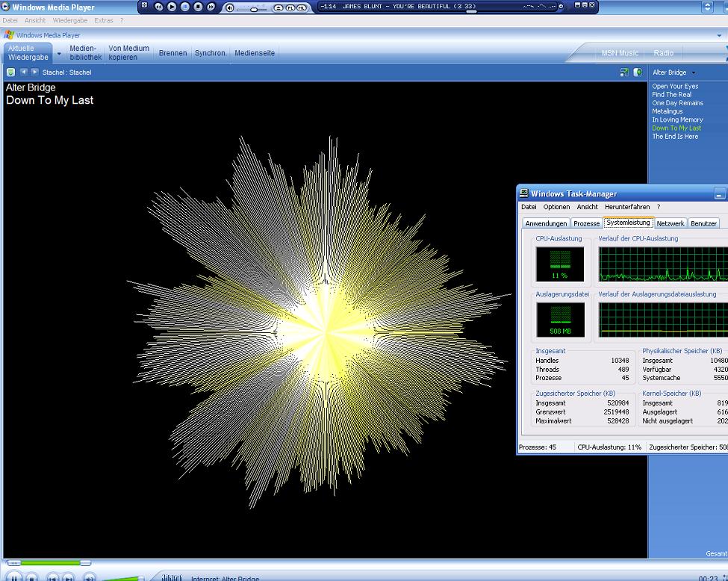This screenshot has width=728, height=581.
Task: Switch to Benutzer tab
Action: 703,223
